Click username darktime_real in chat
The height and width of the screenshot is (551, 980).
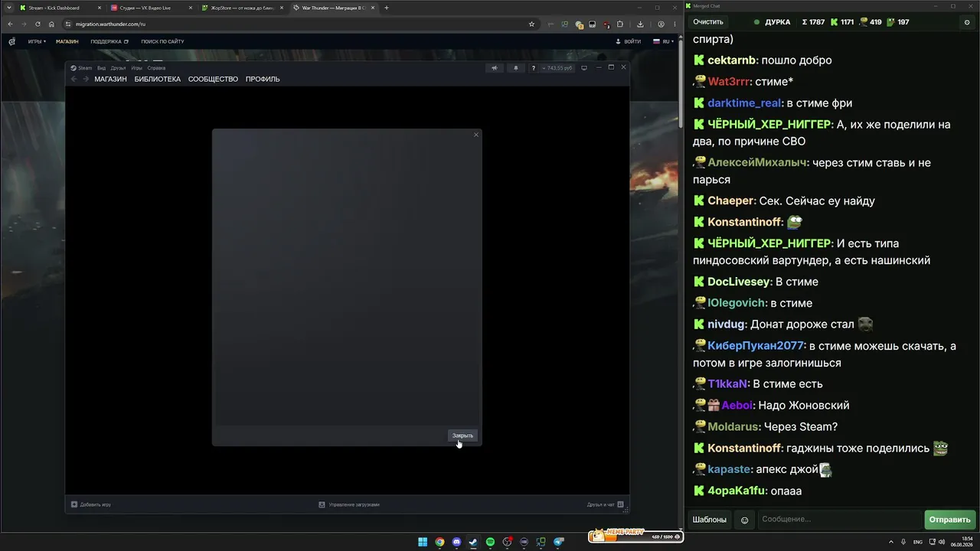pos(744,103)
